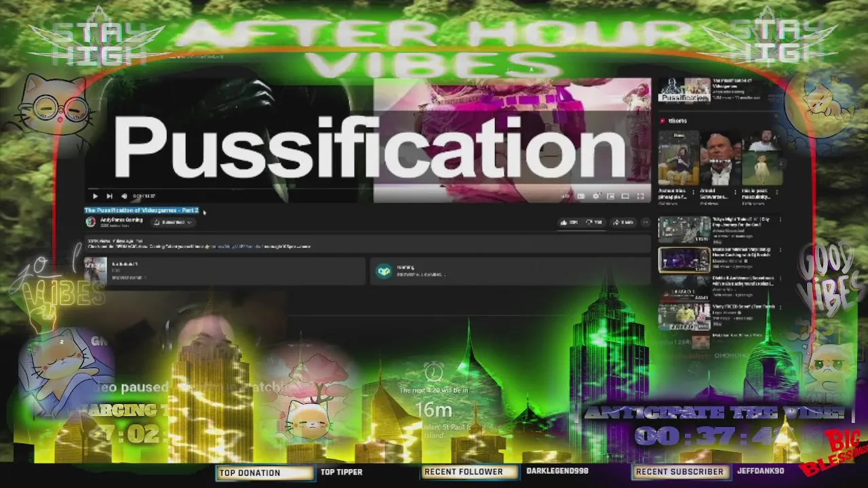Click the video player play button
The width and height of the screenshot is (868, 488).
[x=95, y=197]
